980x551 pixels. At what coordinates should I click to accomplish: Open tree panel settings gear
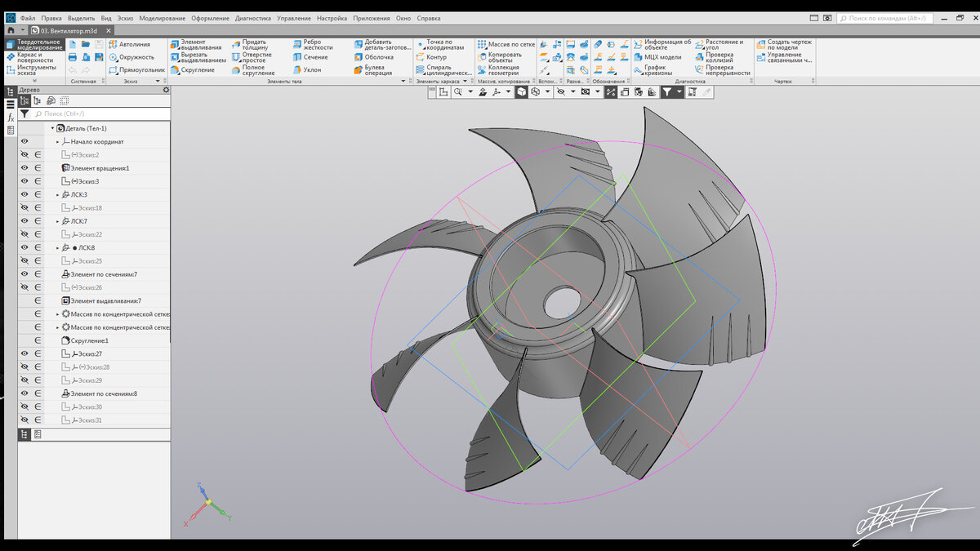click(x=166, y=90)
